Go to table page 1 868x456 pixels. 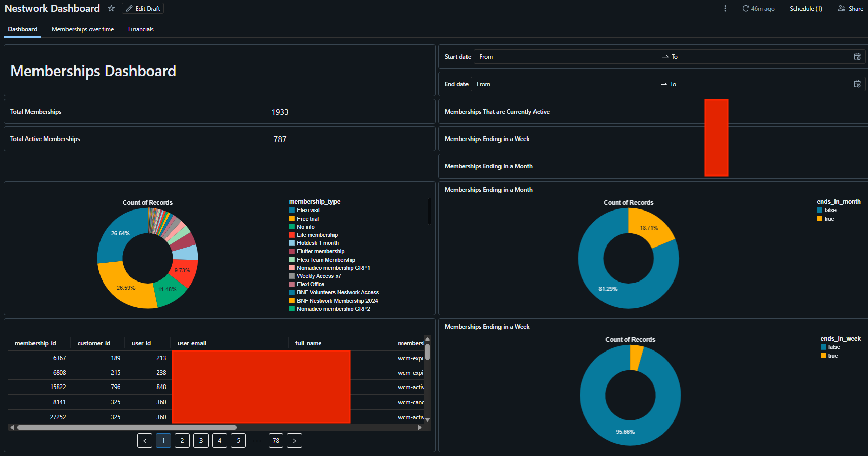pyautogui.click(x=163, y=441)
